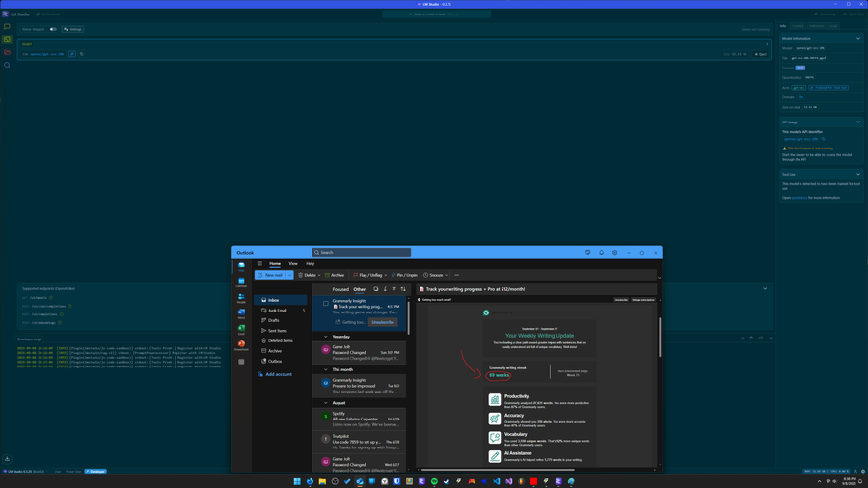Open the Discover search icon in LM Studio sidebar
868x488 pixels.
[x=7, y=65]
